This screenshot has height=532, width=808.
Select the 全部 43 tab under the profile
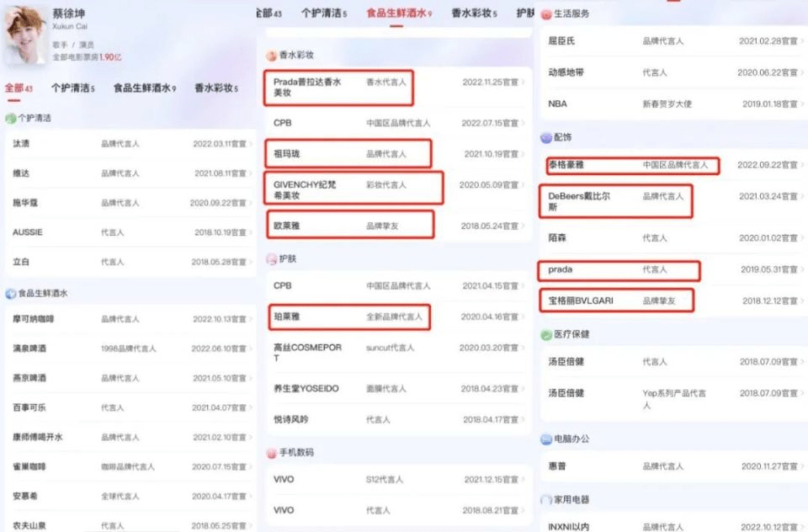click(x=19, y=88)
